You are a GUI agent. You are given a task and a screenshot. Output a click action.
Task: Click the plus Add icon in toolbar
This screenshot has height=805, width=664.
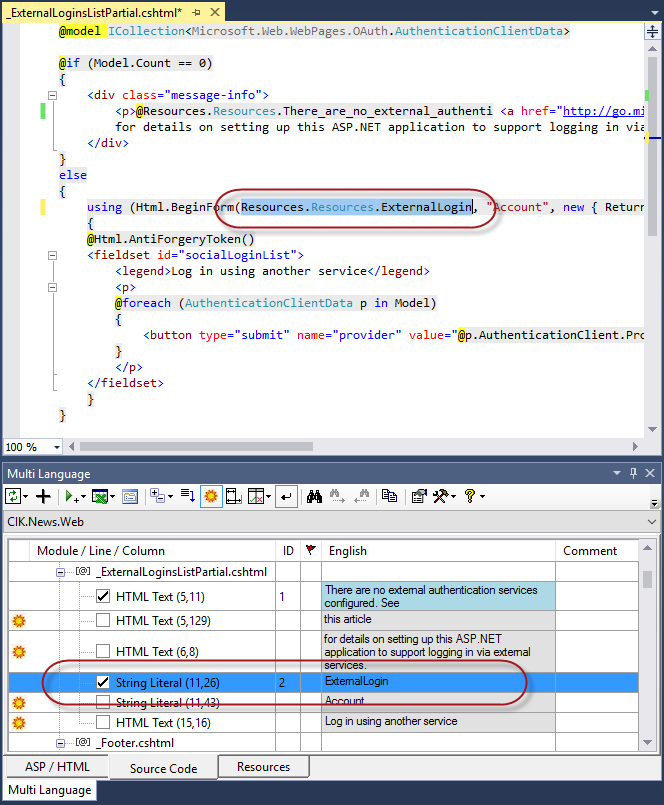(43, 496)
